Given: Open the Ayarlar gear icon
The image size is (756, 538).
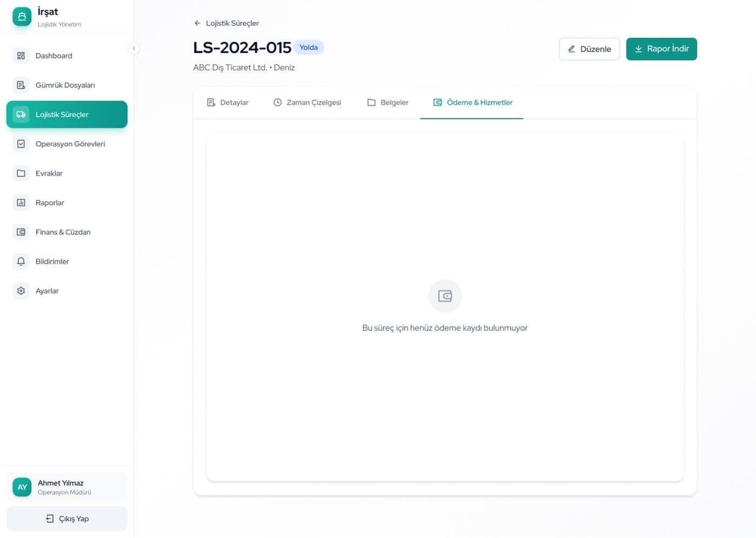Looking at the screenshot, I should pyautogui.click(x=21, y=291).
